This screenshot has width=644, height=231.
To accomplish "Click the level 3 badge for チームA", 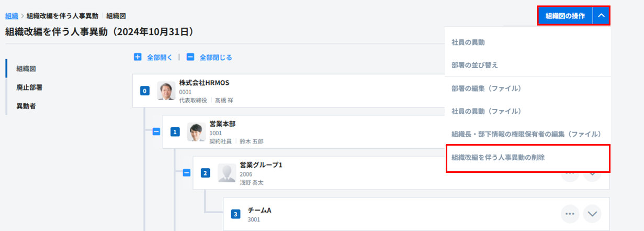I will pyautogui.click(x=236, y=214).
